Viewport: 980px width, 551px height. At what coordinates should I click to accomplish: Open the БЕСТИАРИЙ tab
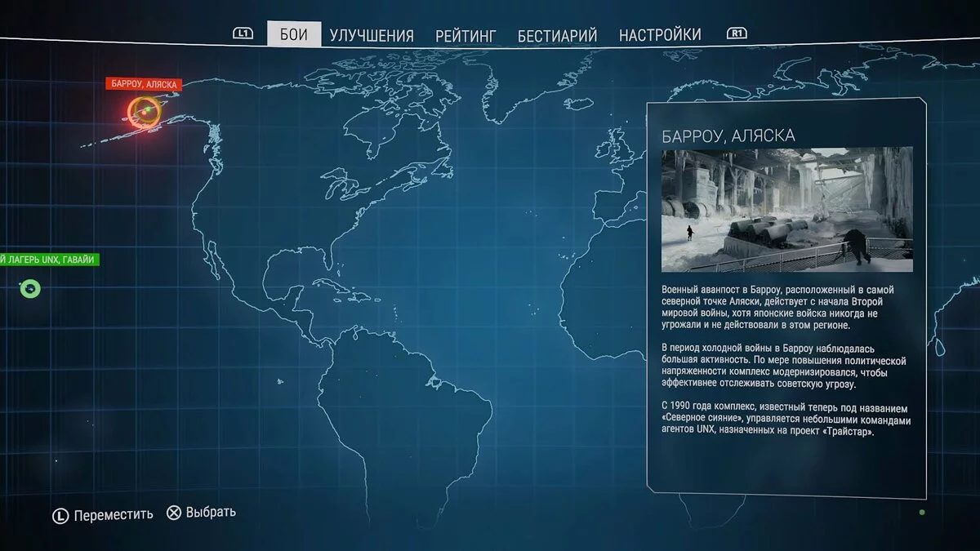[558, 35]
